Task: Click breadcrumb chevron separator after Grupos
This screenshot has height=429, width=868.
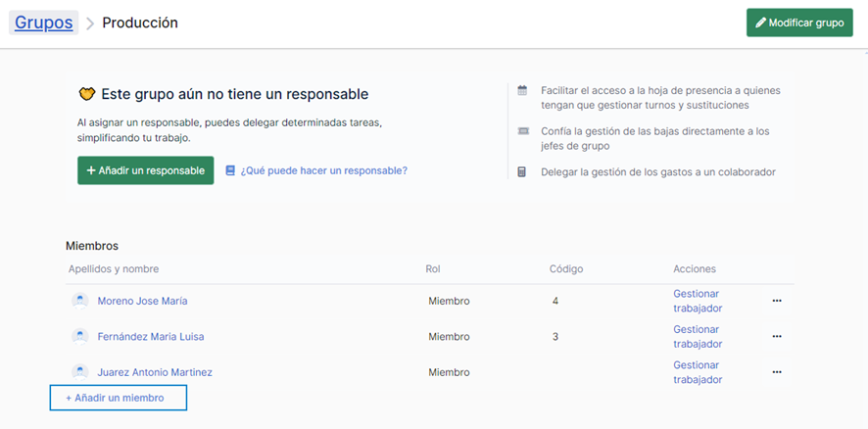Action: click(x=90, y=24)
